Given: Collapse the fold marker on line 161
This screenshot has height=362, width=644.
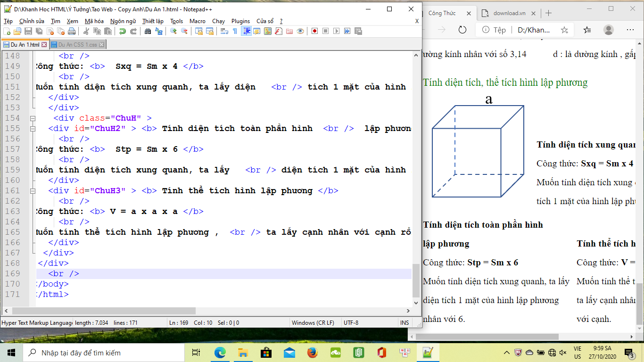Looking at the screenshot, I should [33, 191].
